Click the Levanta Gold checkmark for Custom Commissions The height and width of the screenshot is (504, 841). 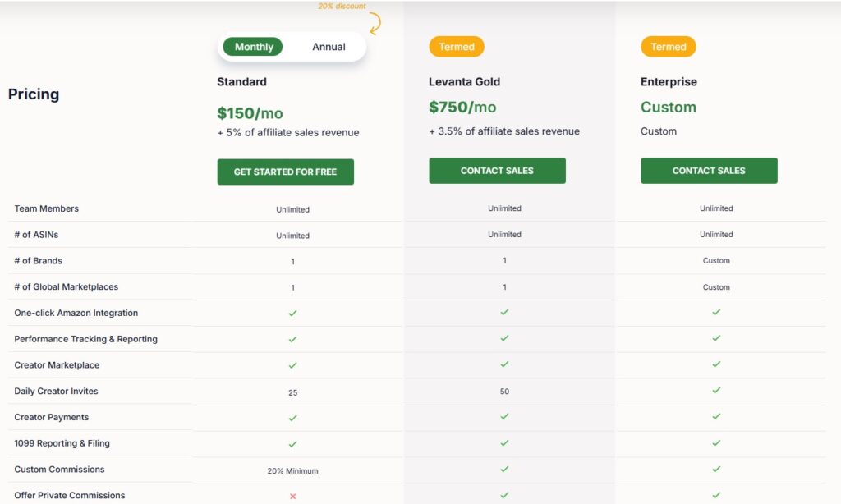[x=505, y=470]
